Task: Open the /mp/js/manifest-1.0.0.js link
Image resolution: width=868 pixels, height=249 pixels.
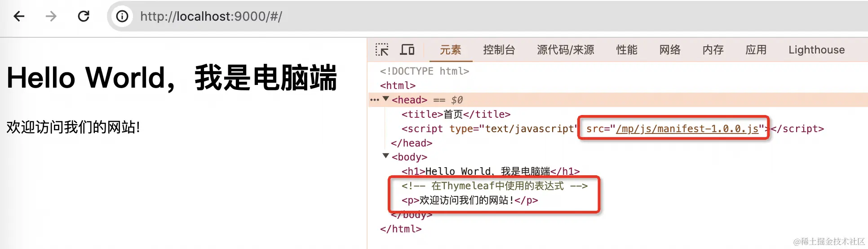Action: [687, 129]
